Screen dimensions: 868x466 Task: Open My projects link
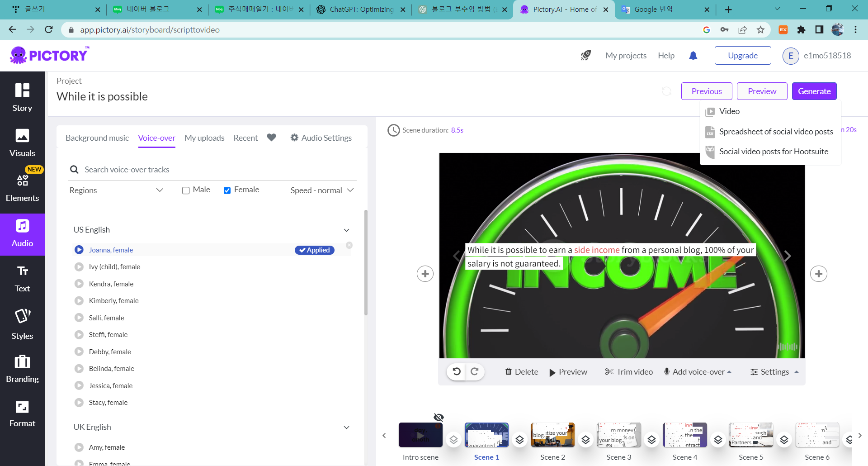[x=626, y=55]
